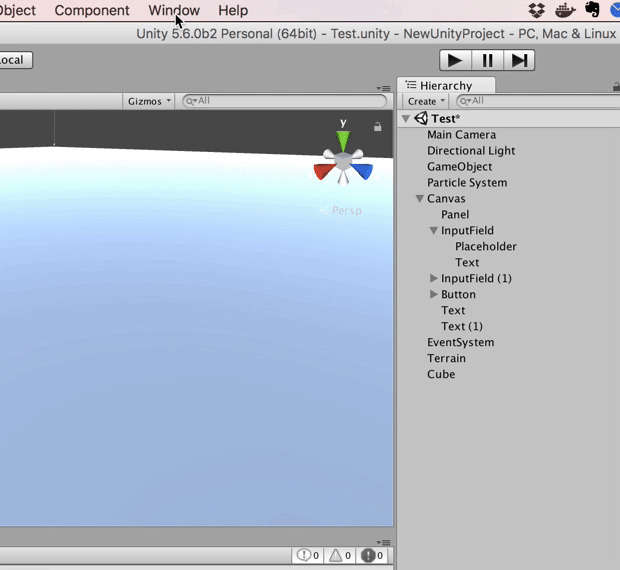Viewport: 620px width, 570px height.
Task: Select InputField (1) row
Action: pos(476,278)
